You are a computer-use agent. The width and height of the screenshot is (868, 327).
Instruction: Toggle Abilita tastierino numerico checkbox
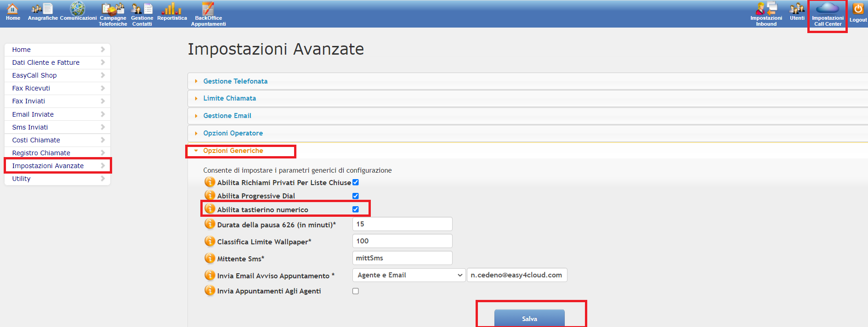pos(356,209)
